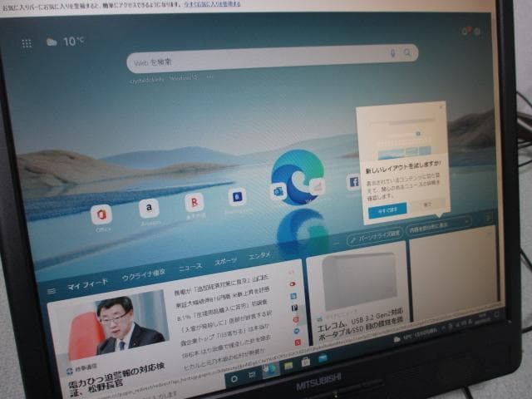
Task: Click the パーソナライズ設定 personalize button
Action: [x=375, y=236]
